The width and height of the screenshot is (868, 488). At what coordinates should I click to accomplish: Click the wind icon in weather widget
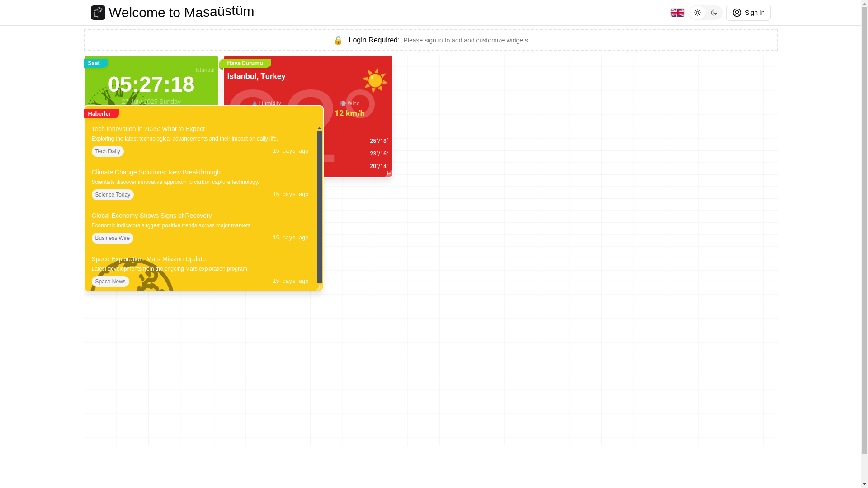tap(343, 103)
